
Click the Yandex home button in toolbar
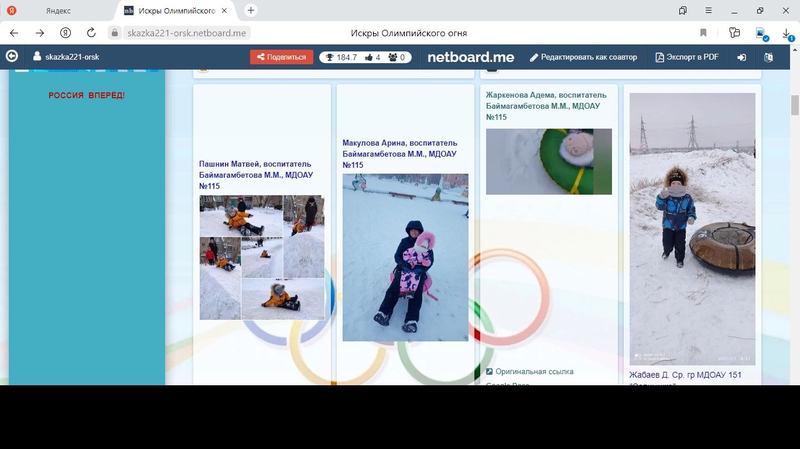point(65,33)
